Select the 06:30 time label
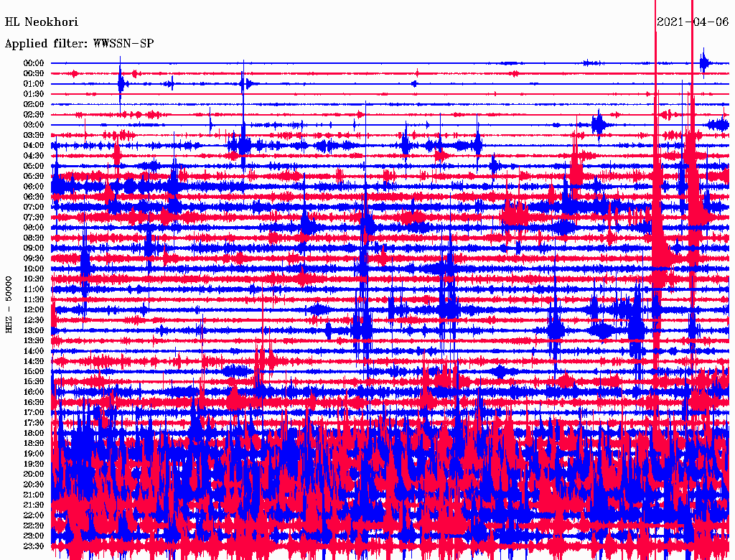 click(x=34, y=197)
